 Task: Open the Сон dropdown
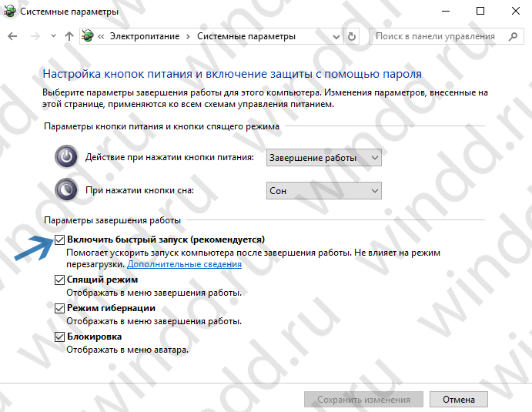324,191
